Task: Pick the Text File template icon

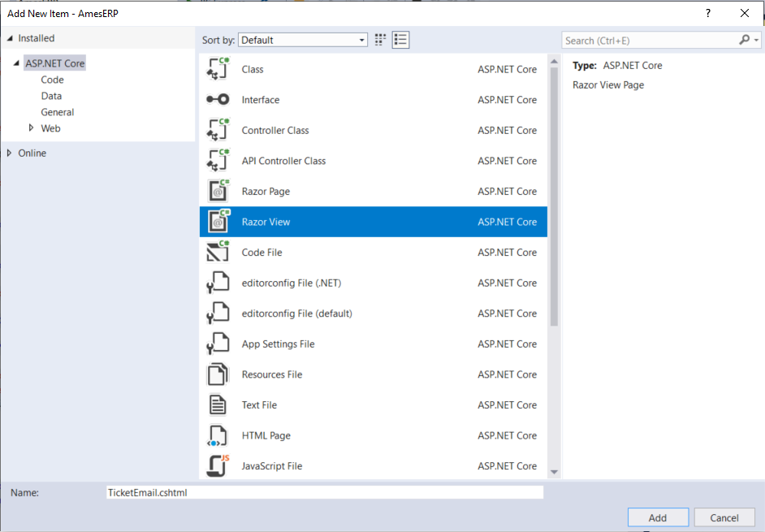Action: point(218,404)
